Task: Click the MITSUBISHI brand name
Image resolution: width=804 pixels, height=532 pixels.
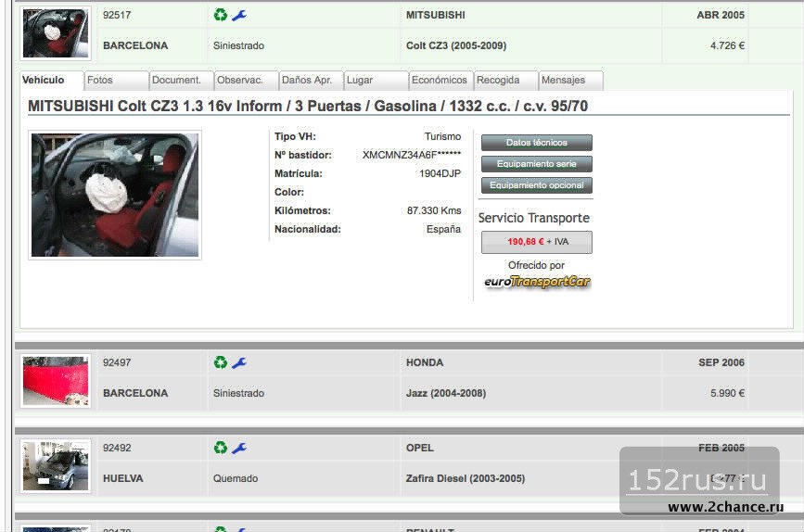Action: click(435, 15)
